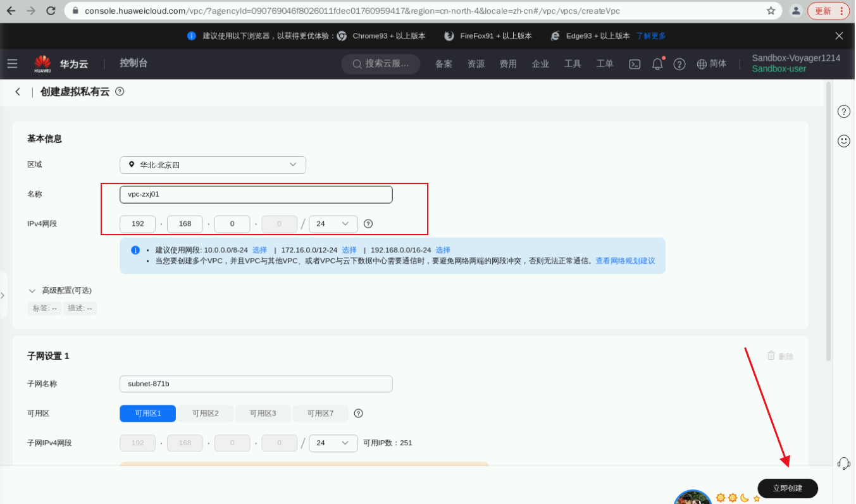The image size is (856, 504).
Task: Open the Sandbox-Voyager1214 account menu
Action: click(796, 63)
